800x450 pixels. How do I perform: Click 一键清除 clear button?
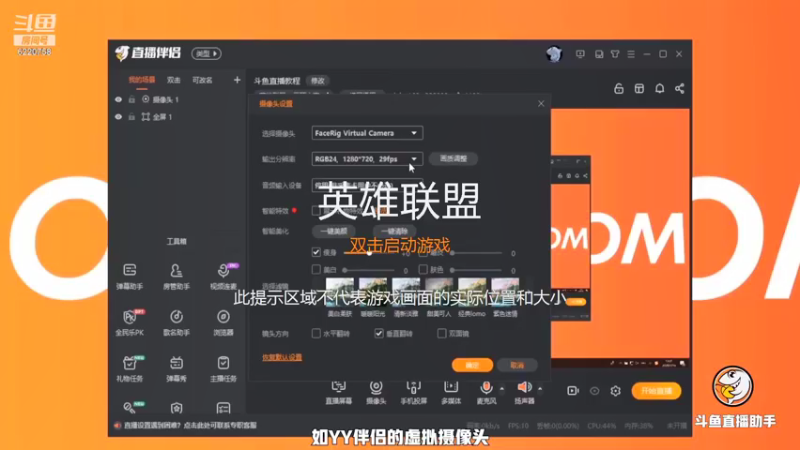tap(394, 231)
